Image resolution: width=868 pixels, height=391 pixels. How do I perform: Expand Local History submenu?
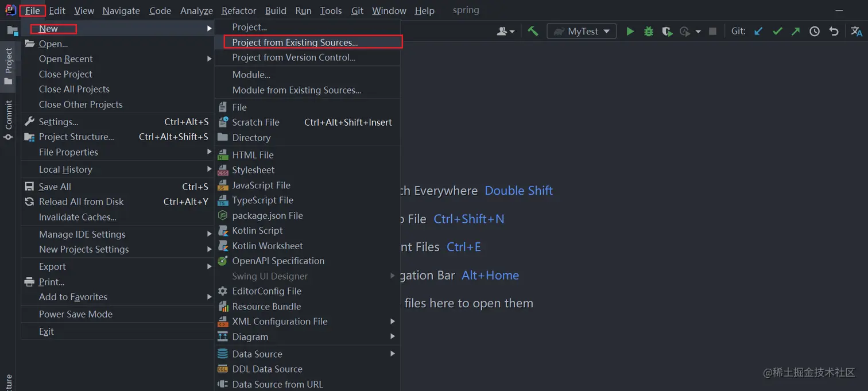tap(118, 169)
